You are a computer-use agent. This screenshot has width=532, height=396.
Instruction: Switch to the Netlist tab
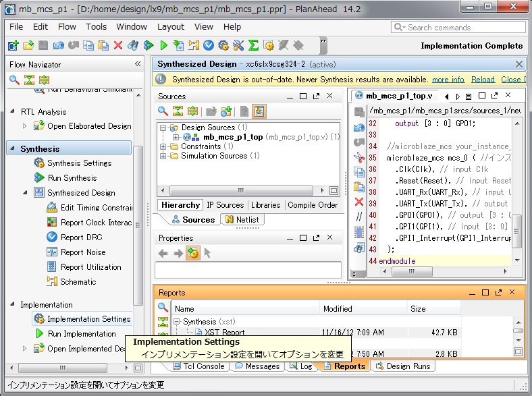coord(242,220)
